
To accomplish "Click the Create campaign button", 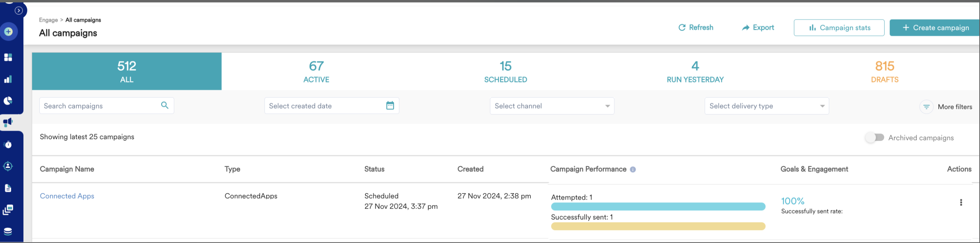I will click(935, 28).
